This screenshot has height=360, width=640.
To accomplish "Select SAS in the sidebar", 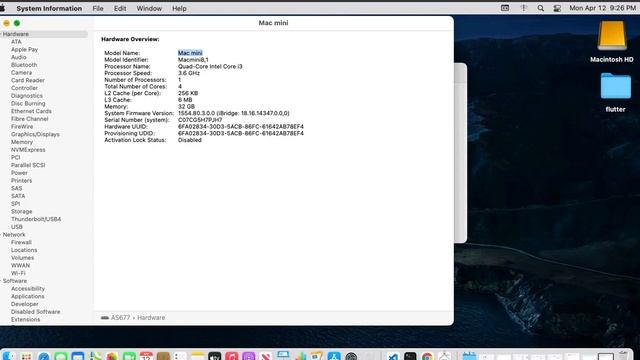I will (17, 188).
